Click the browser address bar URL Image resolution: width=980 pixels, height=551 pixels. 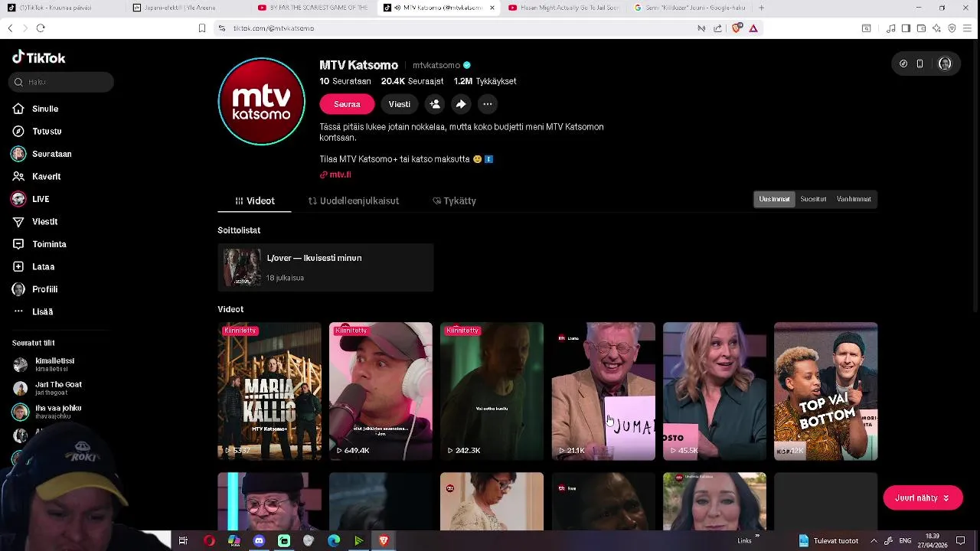click(x=273, y=28)
